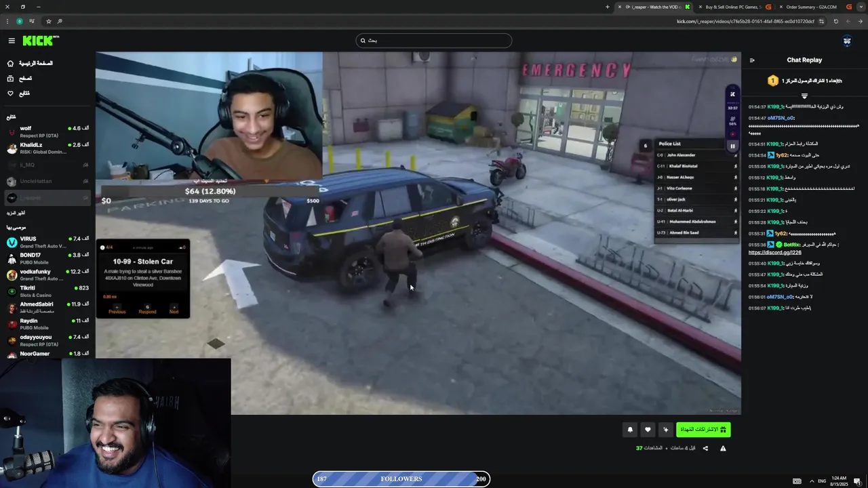Open NoorGamer channel in recommended list
The height and width of the screenshot is (488, 868).
[46, 354]
